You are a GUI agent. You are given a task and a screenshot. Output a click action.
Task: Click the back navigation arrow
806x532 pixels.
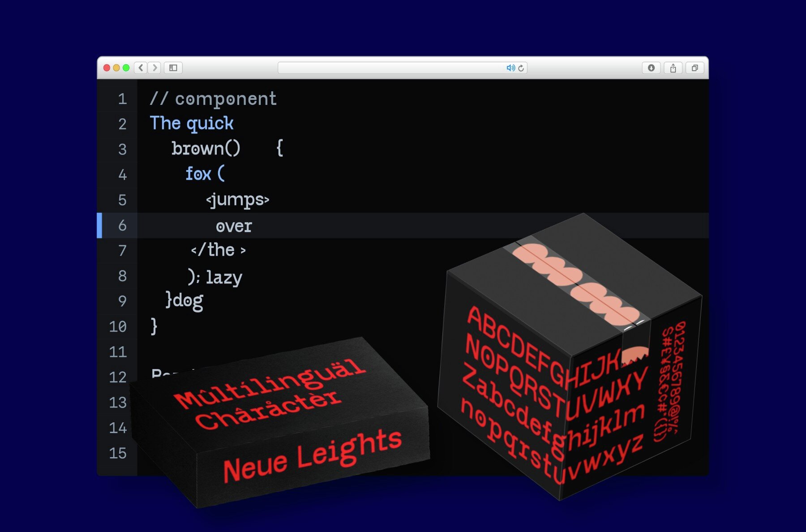[140, 69]
